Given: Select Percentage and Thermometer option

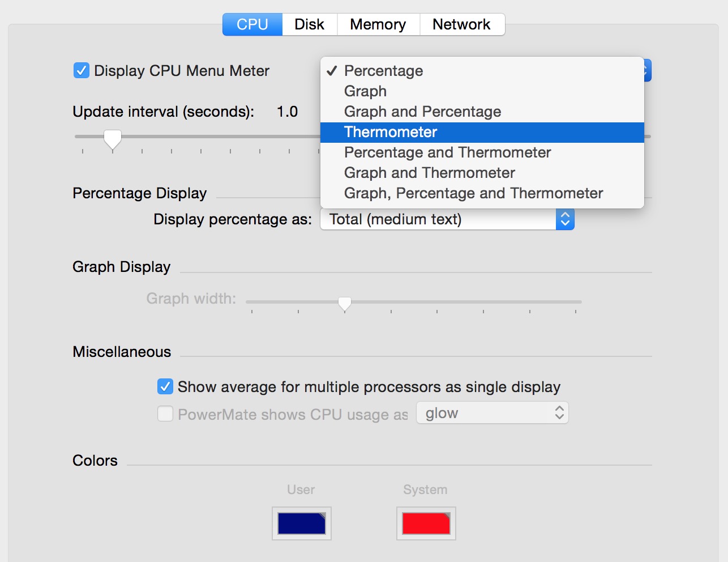Looking at the screenshot, I should [x=447, y=152].
